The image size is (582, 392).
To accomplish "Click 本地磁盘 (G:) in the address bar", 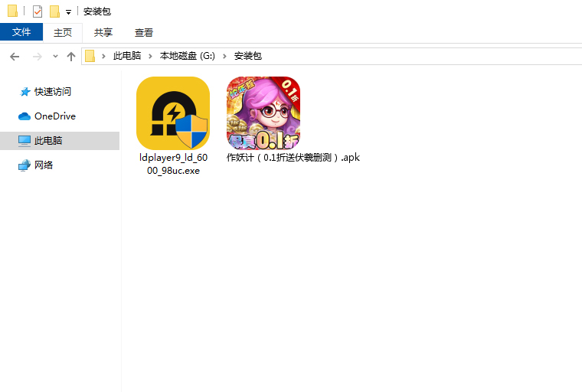I will (187, 56).
